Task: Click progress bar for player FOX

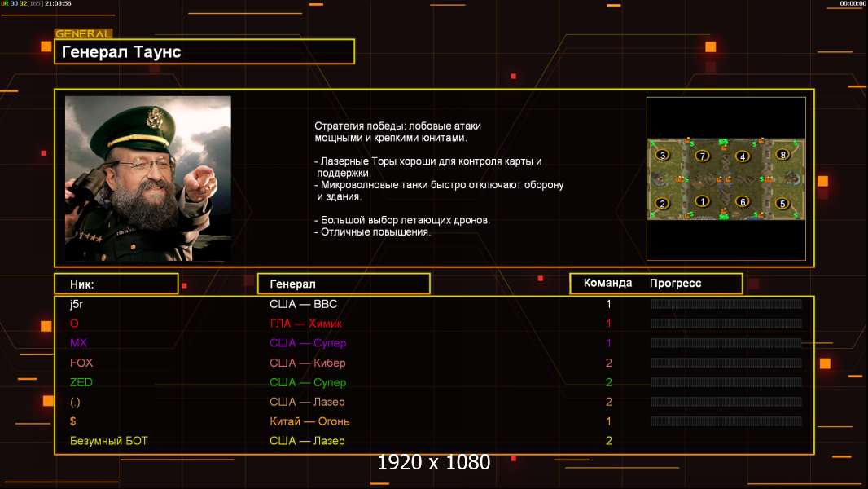Action: tap(726, 363)
